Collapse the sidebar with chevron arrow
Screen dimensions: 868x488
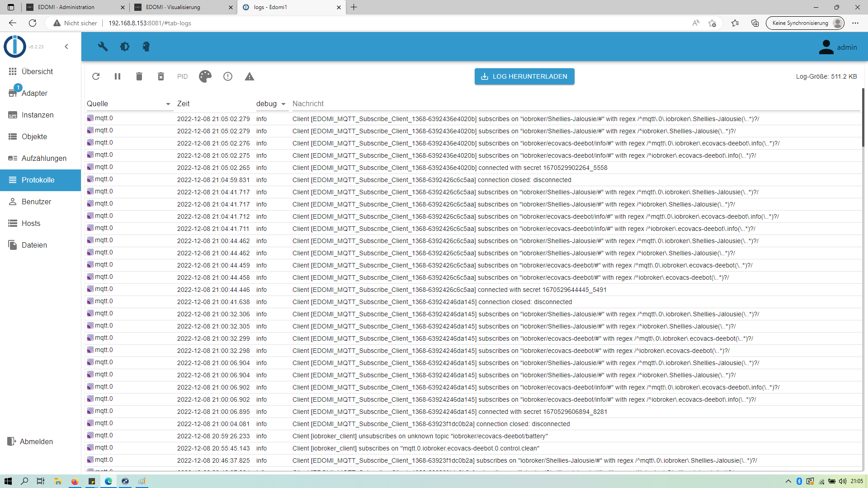(66, 47)
